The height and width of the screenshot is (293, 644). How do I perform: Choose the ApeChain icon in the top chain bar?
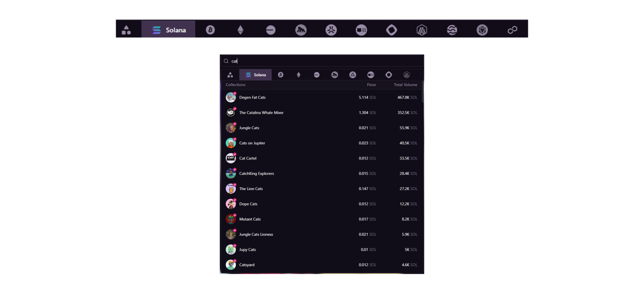point(361,30)
